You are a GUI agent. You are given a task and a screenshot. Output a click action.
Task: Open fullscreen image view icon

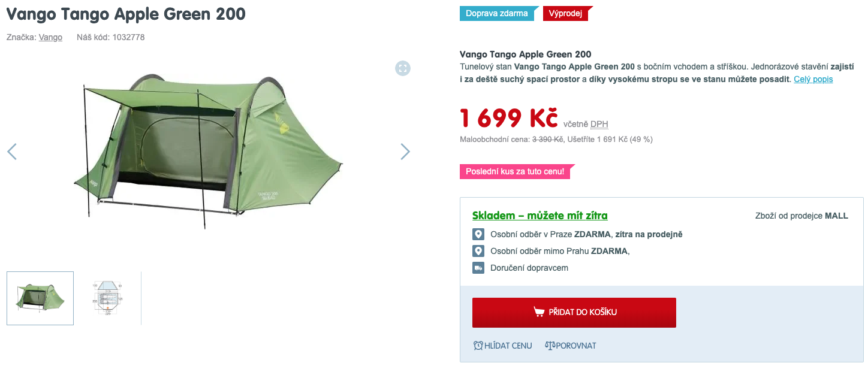(x=403, y=68)
